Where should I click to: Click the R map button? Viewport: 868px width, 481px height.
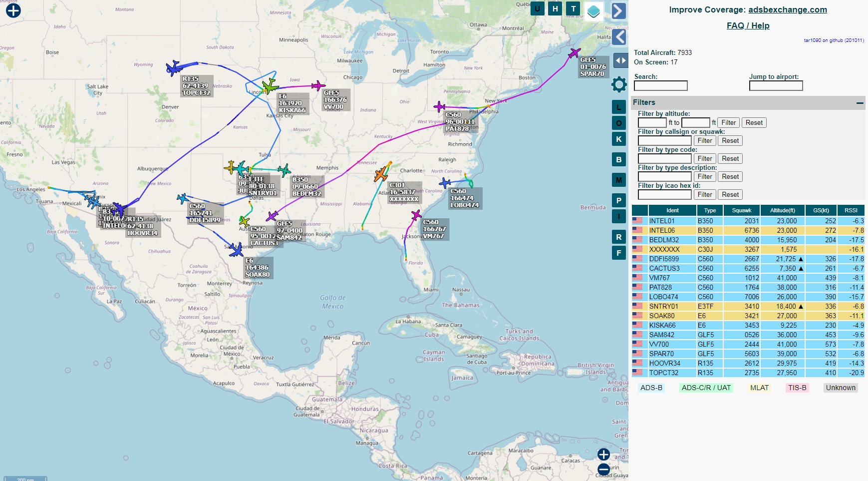point(619,237)
